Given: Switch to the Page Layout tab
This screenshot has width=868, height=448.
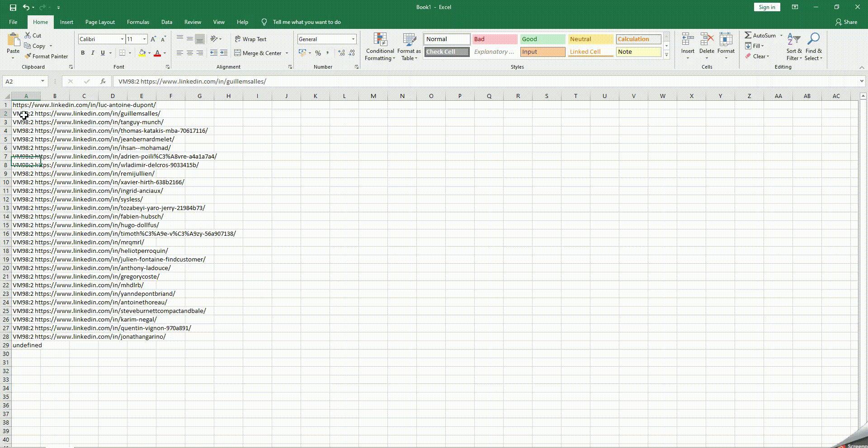Looking at the screenshot, I should click(100, 22).
